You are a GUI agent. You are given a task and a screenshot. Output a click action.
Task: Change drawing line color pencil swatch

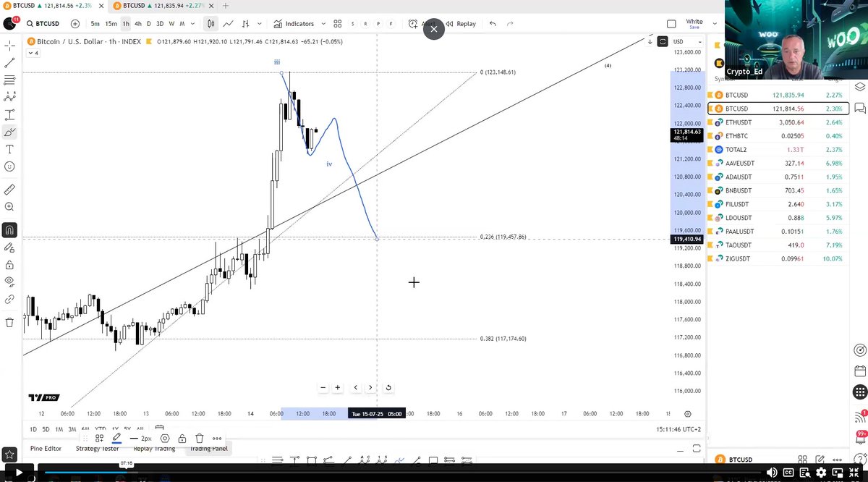pos(116,438)
